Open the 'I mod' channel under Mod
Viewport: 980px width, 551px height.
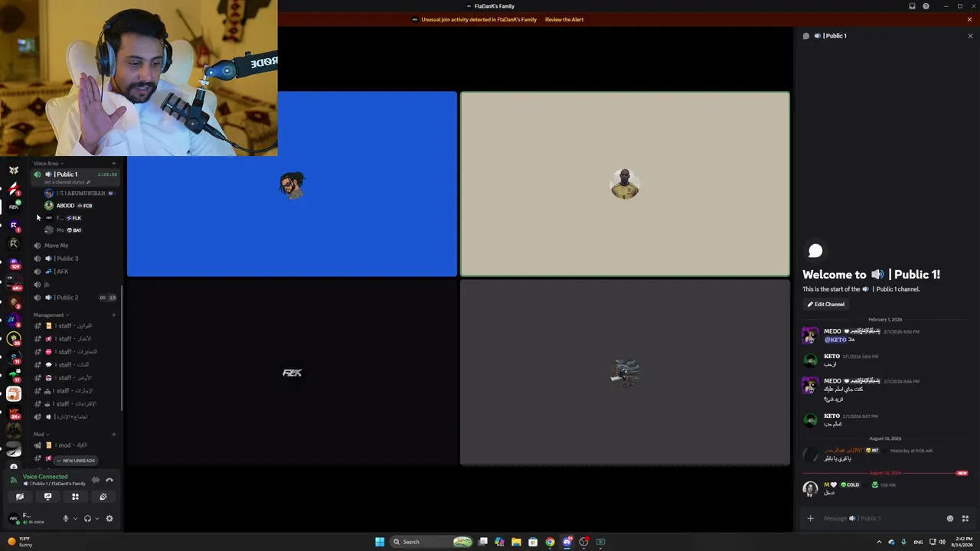[x=76, y=445]
